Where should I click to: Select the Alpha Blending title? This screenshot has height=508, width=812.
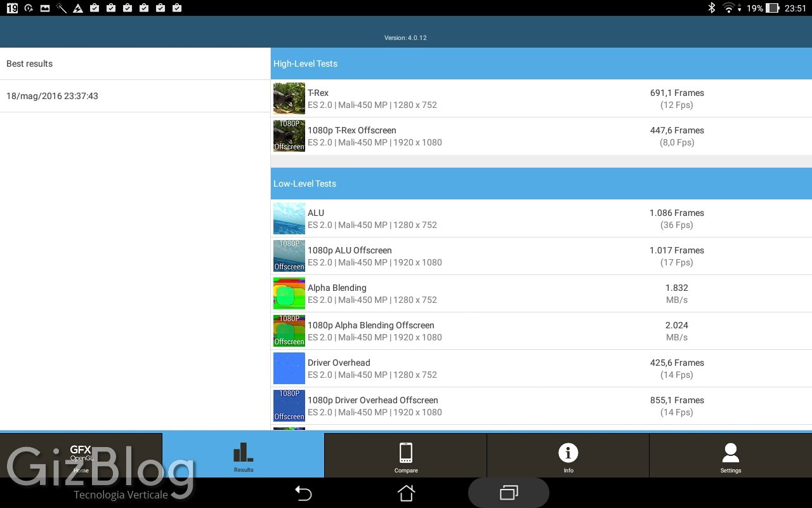pyautogui.click(x=337, y=288)
